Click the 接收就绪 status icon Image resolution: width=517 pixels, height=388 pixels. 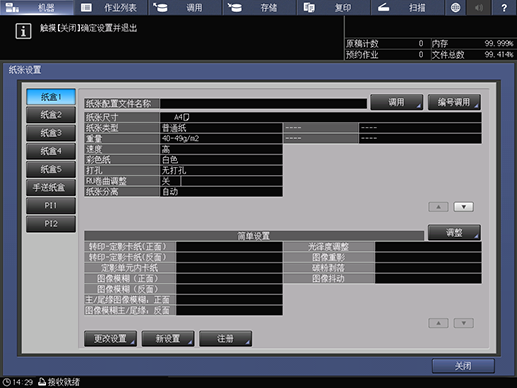42,382
